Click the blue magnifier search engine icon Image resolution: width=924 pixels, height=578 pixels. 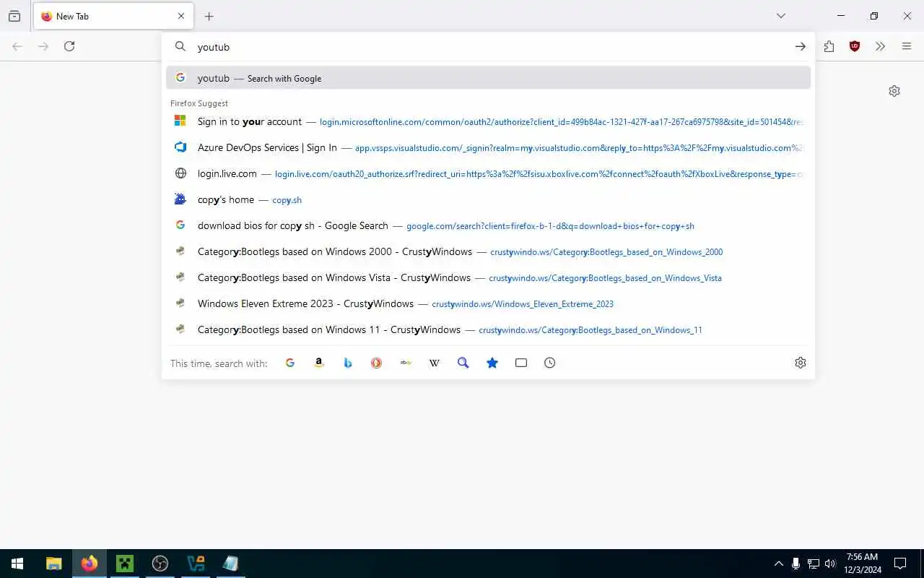click(463, 363)
